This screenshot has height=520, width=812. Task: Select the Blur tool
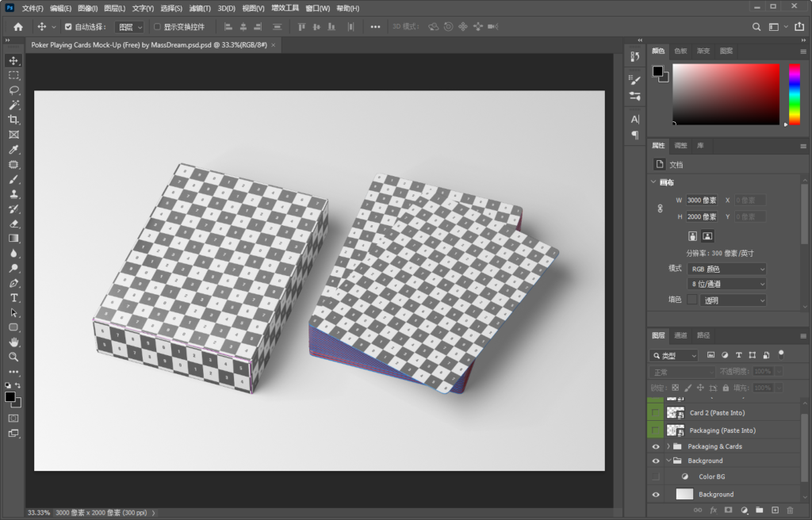coord(13,254)
